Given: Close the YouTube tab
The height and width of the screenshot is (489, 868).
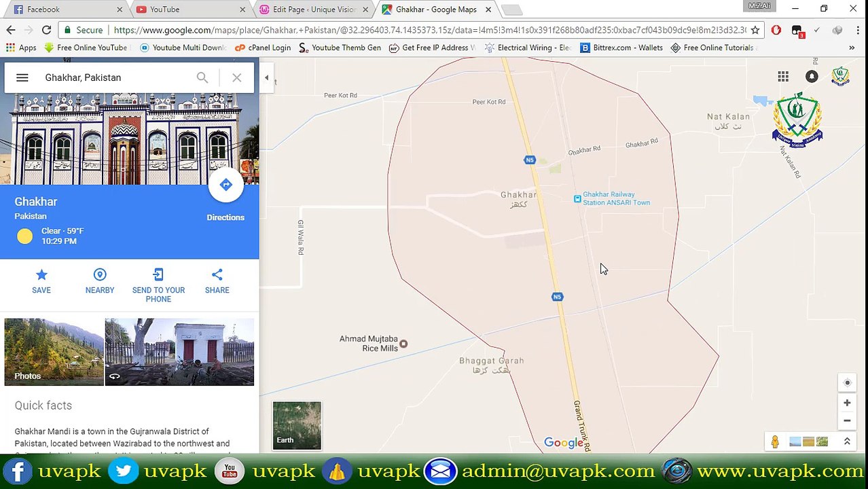Looking at the screenshot, I should tap(242, 10).
